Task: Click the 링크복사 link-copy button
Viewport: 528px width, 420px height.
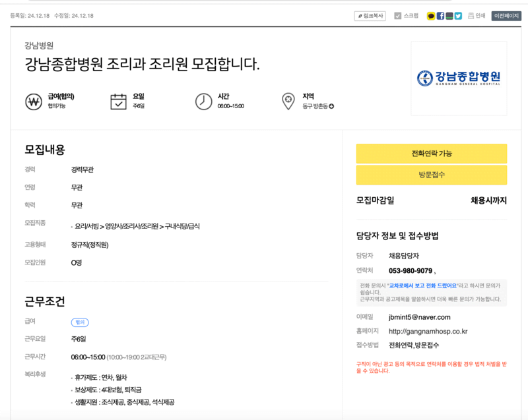Action: [x=370, y=16]
